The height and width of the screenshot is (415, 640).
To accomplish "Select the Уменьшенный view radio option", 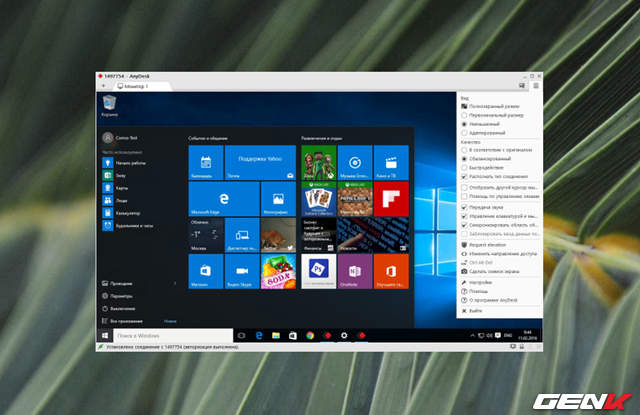I will pos(480,124).
